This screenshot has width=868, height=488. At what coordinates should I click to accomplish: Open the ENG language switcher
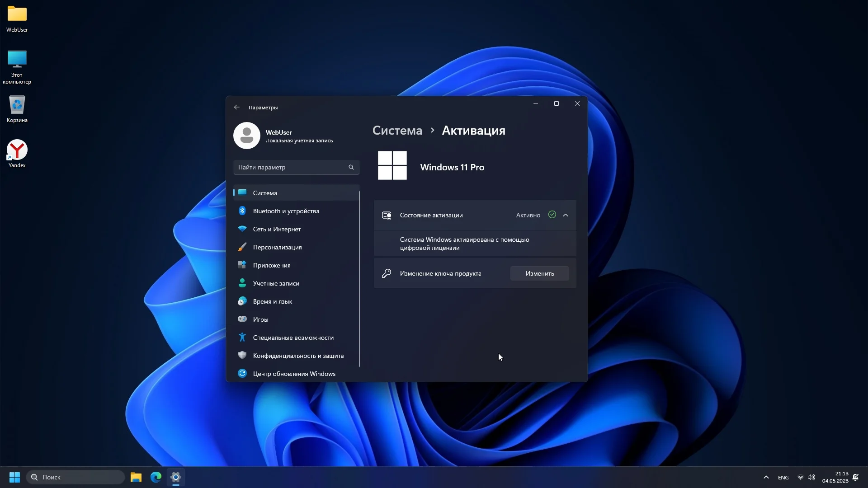click(x=783, y=478)
